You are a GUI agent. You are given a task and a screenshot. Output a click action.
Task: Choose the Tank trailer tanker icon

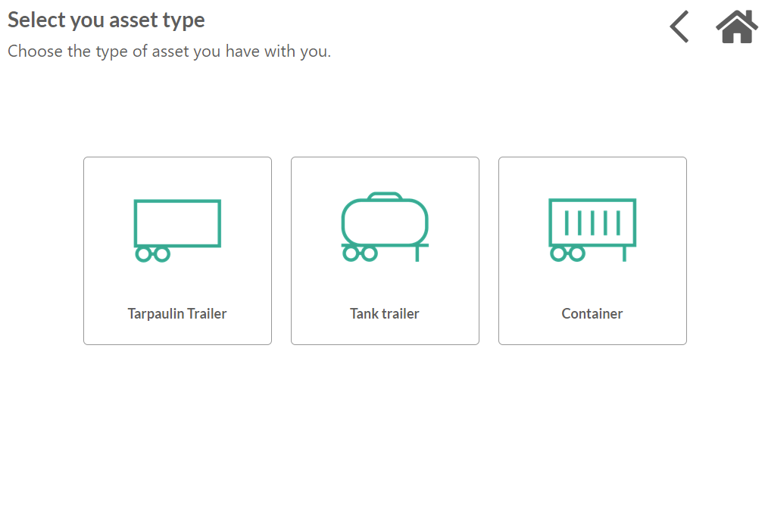click(x=385, y=227)
